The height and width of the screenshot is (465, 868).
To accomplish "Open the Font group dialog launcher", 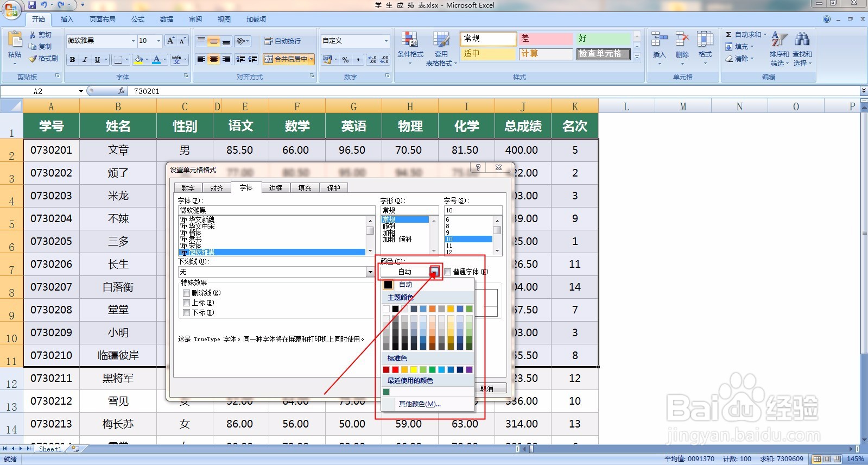I will (x=186, y=77).
